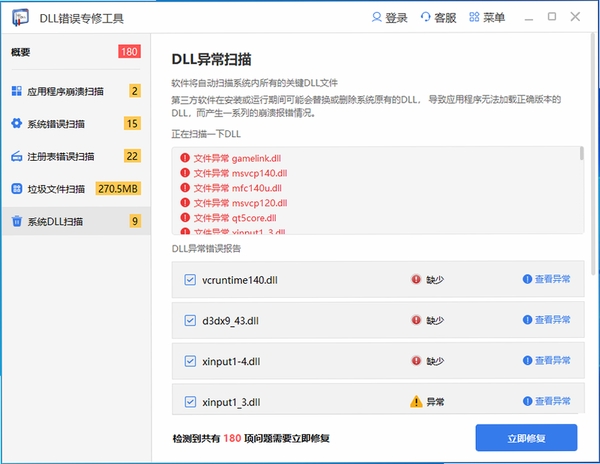Viewport: 600px width, 464px height.
Task: Click the scan log list scrollbar thumb
Action: point(582,153)
